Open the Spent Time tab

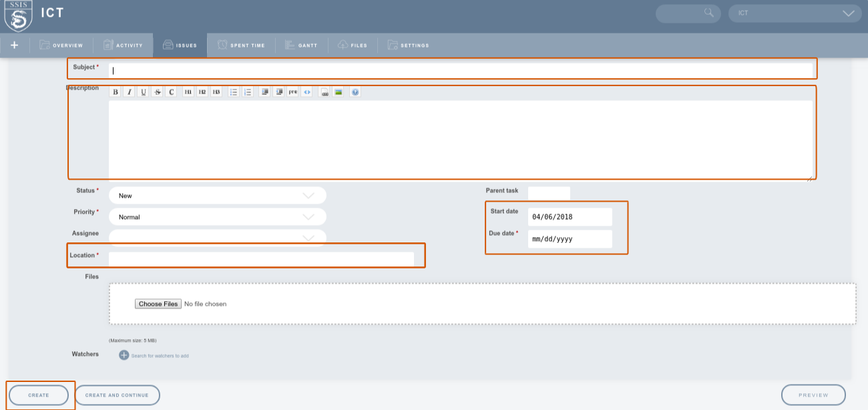[x=241, y=45]
